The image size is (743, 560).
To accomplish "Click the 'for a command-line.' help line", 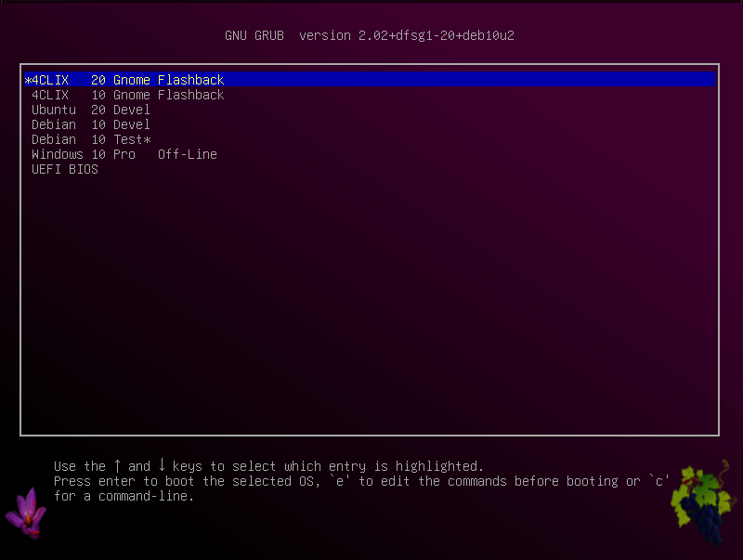I will click(124, 496).
